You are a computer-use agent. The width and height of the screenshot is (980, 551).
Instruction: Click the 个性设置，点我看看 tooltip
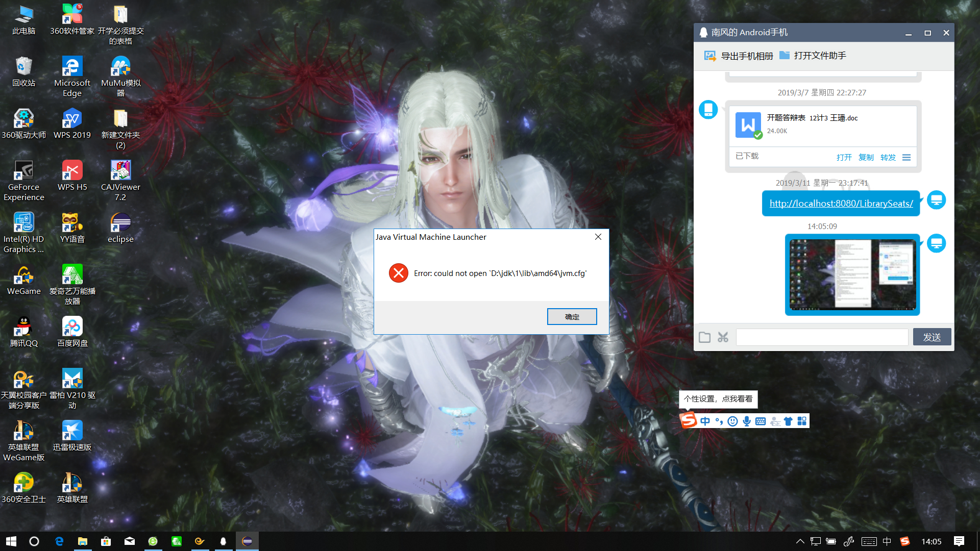point(718,399)
